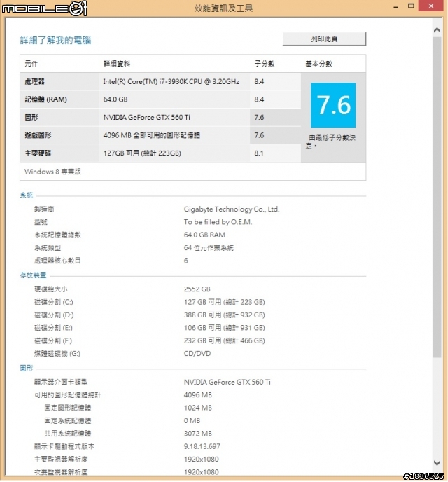Click the scrollbar down arrow

click(437, 462)
